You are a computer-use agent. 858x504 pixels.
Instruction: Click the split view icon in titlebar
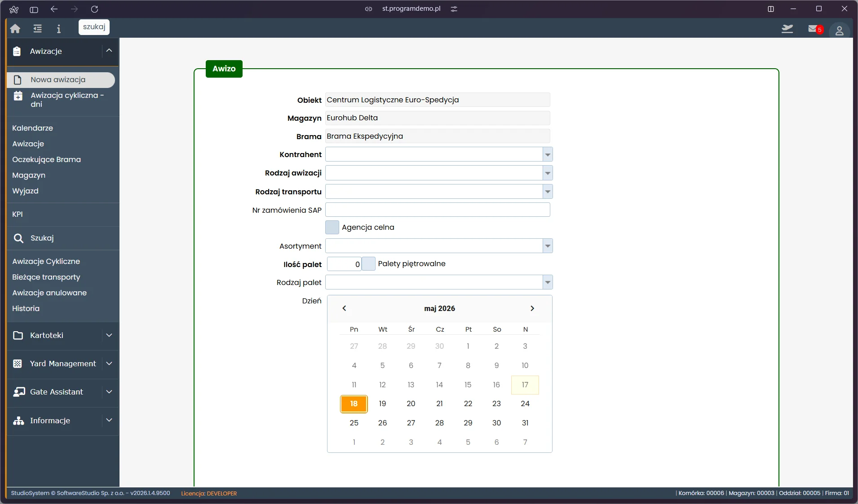point(771,9)
